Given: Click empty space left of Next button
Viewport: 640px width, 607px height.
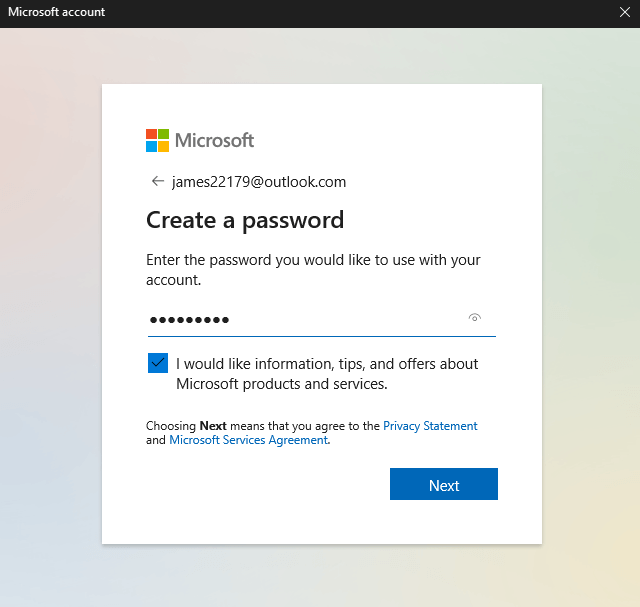Looking at the screenshot, I should pos(260,485).
